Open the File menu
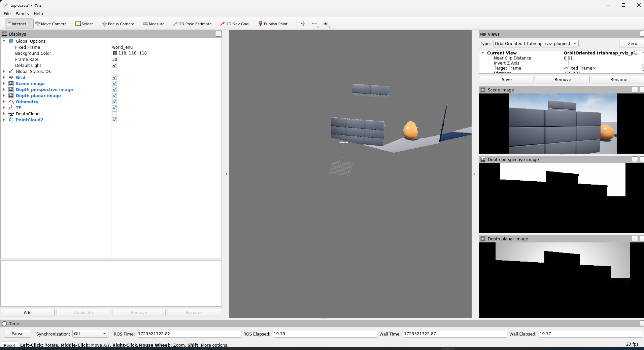The image size is (644, 350). (x=7, y=14)
